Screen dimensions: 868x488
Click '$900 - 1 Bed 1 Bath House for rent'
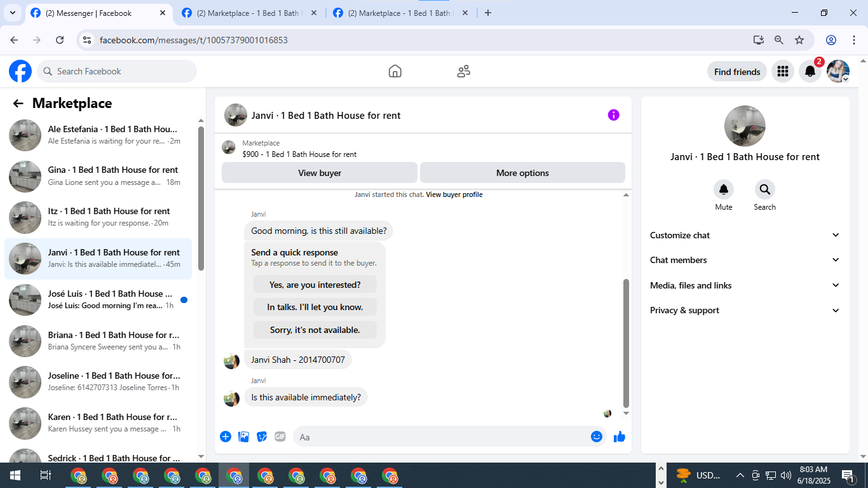(x=299, y=154)
